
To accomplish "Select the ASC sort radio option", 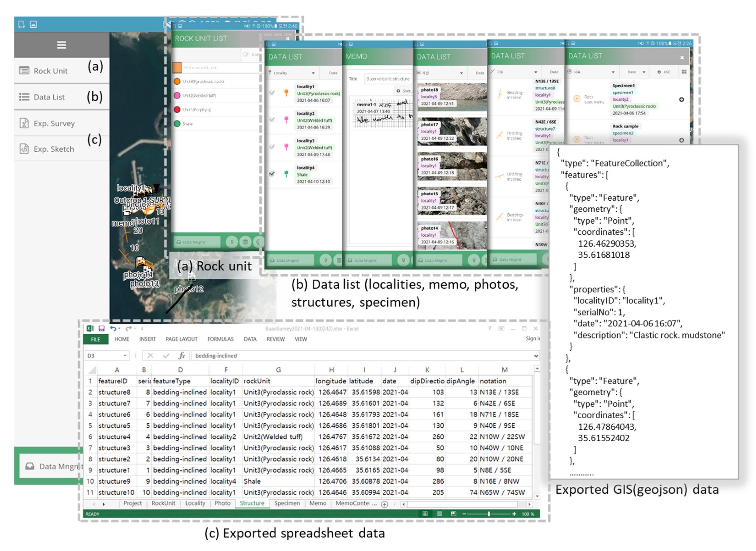I will pos(659,72).
